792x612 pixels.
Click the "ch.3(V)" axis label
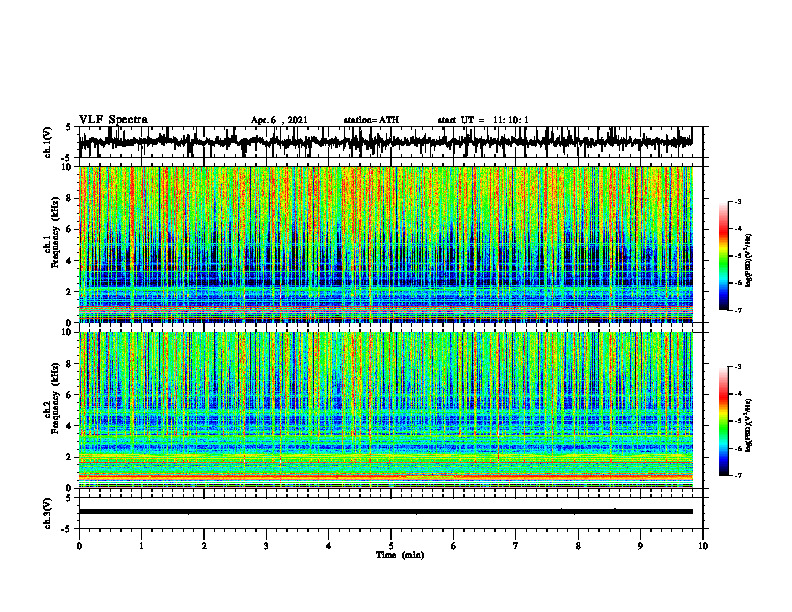tap(48, 513)
